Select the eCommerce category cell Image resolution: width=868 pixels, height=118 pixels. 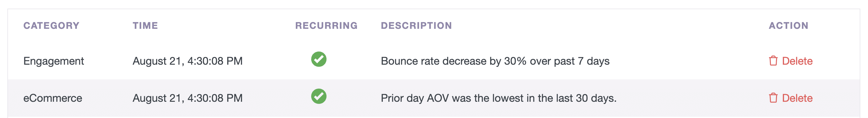point(53,98)
